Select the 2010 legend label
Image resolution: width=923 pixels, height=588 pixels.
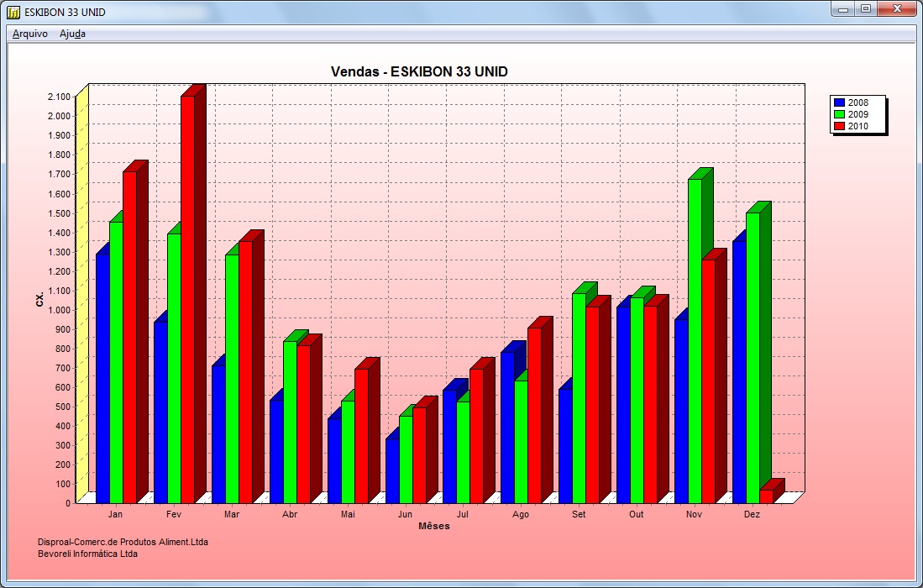(x=858, y=127)
